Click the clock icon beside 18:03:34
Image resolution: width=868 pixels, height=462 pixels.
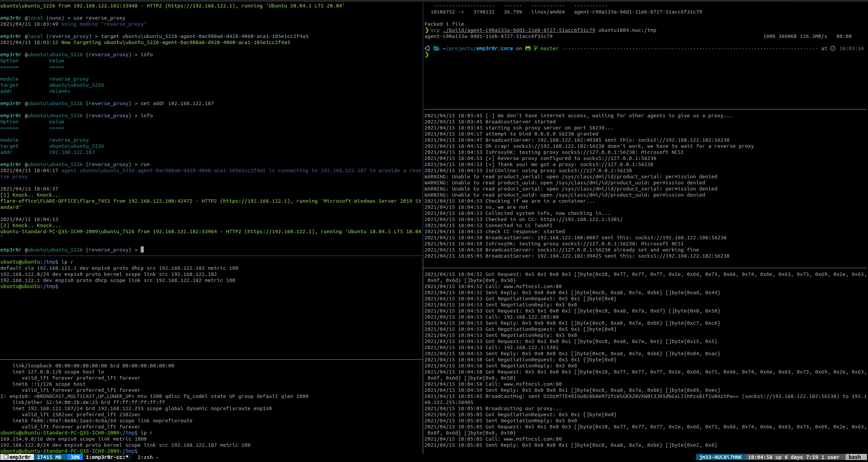click(833, 48)
